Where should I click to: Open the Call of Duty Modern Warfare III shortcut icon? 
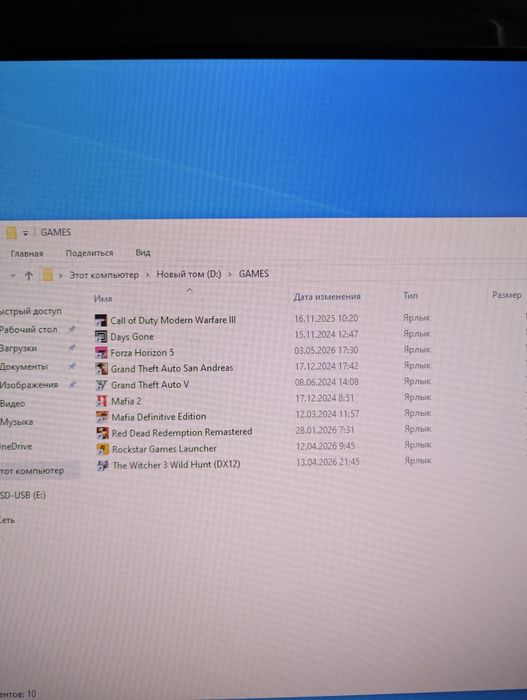pos(101,320)
